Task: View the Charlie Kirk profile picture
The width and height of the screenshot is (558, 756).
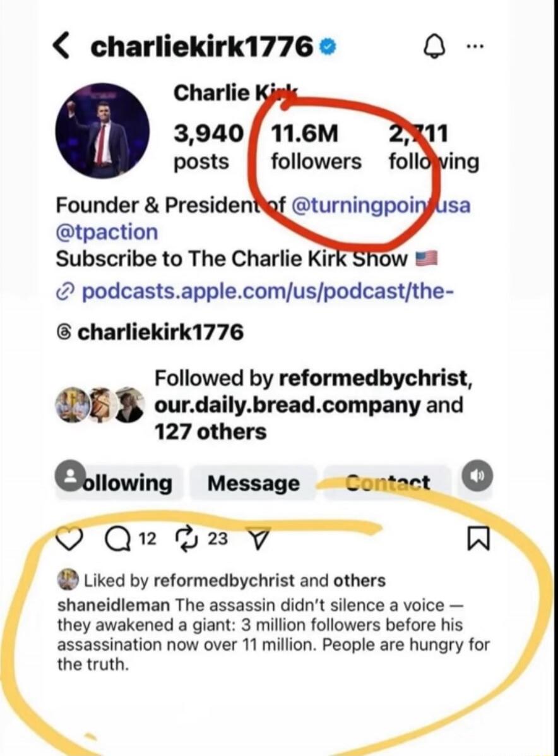Action: tap(103, 130)
